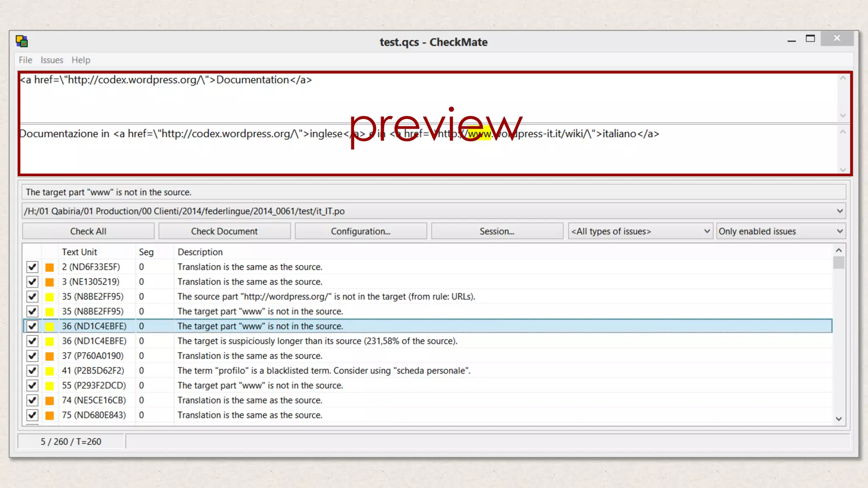Open the Issues menu
The width and height of the screenshot is (868, 488).
[52, 60]
